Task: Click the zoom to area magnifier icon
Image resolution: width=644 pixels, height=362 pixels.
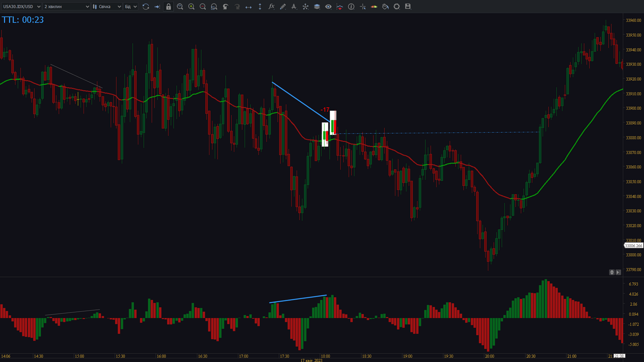Action: [180, 6]
